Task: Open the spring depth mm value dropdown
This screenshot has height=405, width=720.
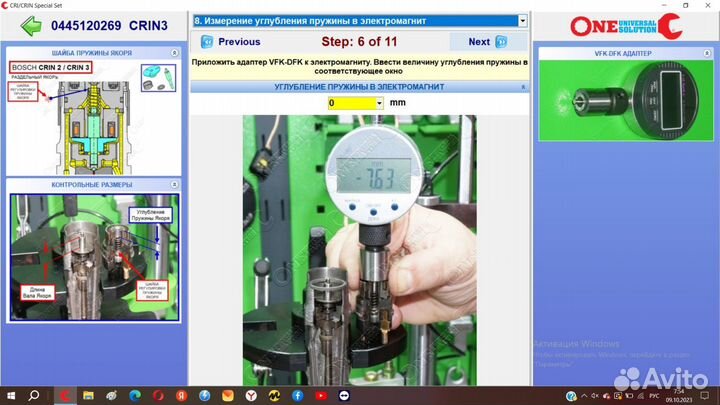Action: [x=379, y=103]
